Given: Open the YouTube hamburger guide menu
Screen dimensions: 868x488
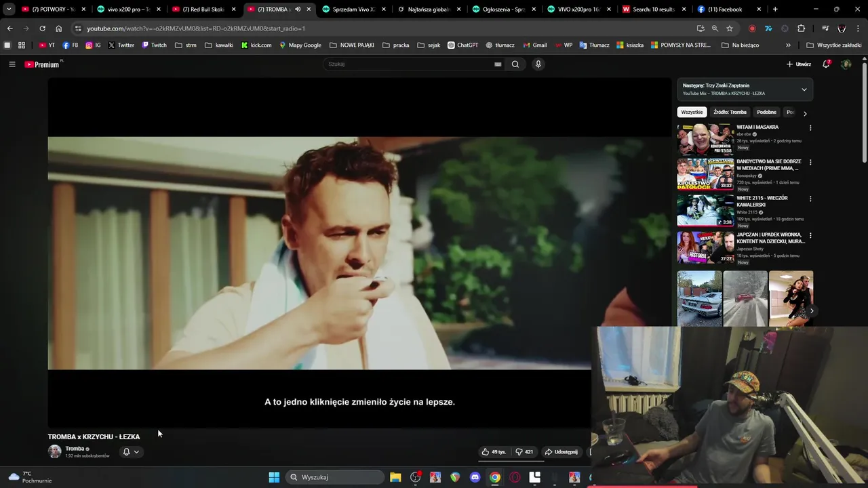Looking at the screenshot, I should coord(12,64).
